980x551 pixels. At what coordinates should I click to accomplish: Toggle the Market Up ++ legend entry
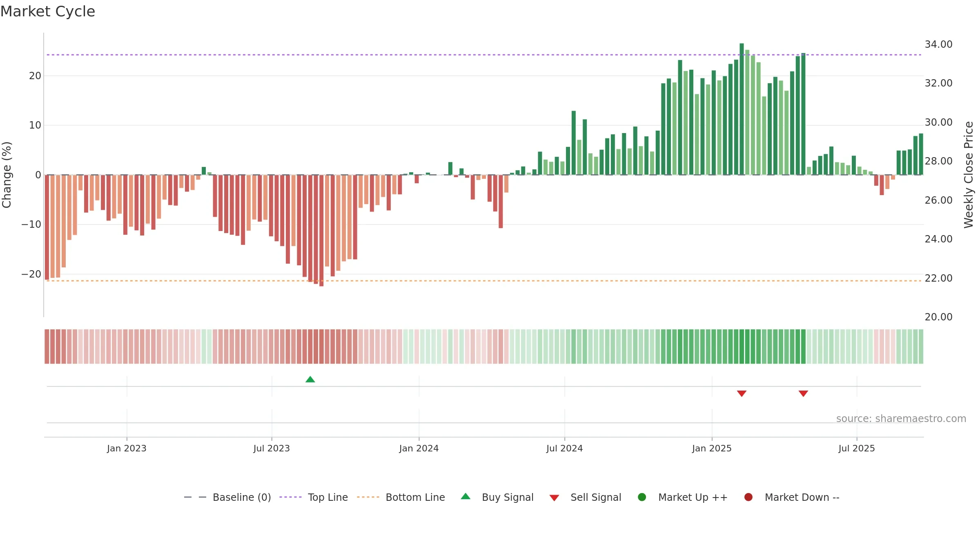[683, 497]
